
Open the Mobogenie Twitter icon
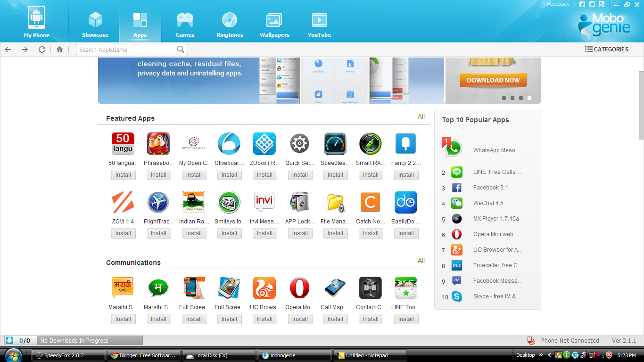592,4
